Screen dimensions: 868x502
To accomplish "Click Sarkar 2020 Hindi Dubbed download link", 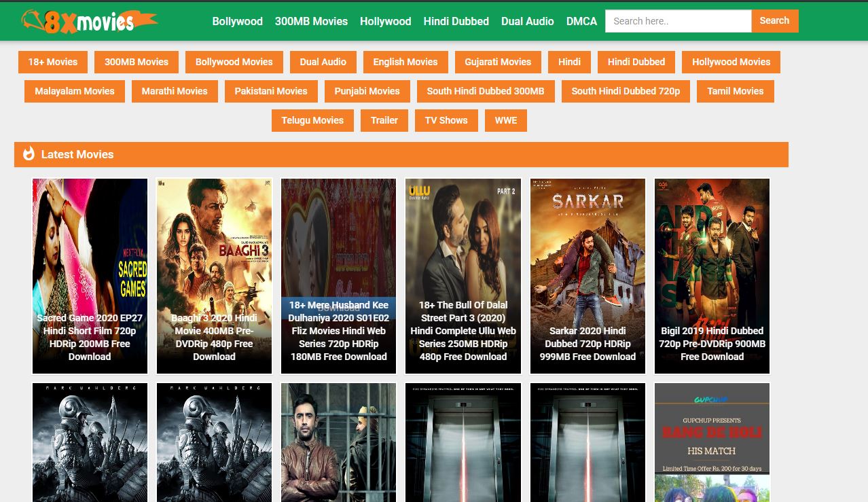I will point(587,344).
